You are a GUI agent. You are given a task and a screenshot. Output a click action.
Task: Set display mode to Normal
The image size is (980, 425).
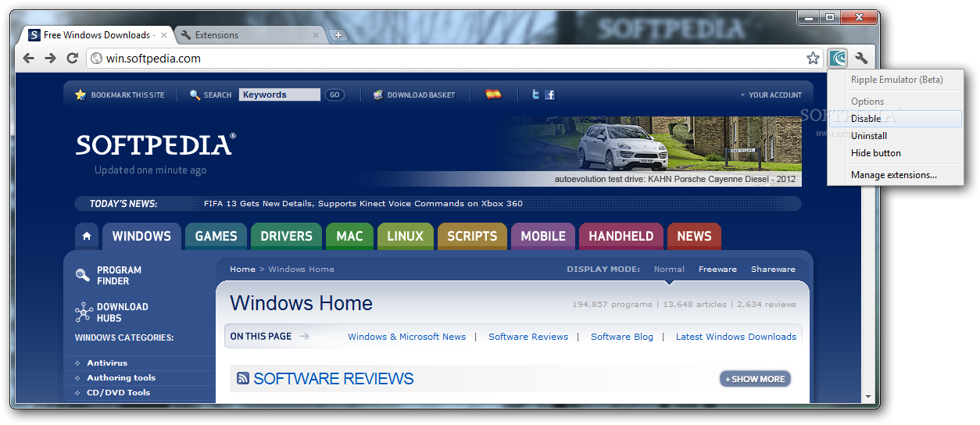point(669,270)
